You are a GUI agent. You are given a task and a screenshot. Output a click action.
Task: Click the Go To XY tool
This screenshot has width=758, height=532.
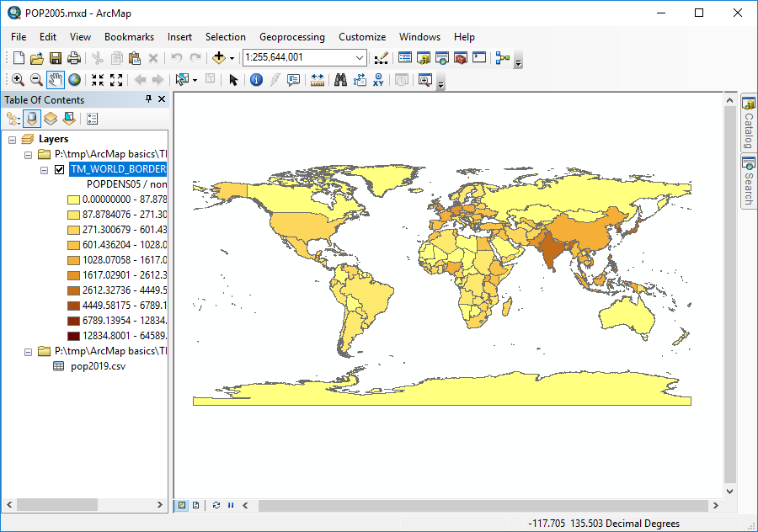(x=380, y=79)
